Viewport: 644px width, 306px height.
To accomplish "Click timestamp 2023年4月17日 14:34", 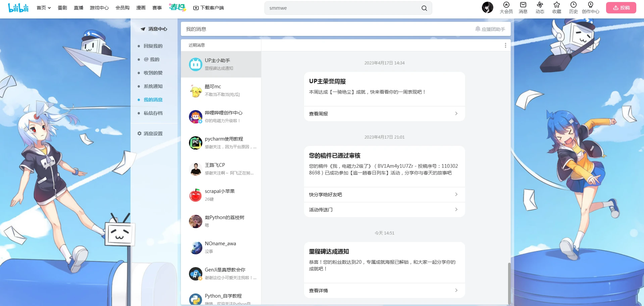I will (385, 63).
